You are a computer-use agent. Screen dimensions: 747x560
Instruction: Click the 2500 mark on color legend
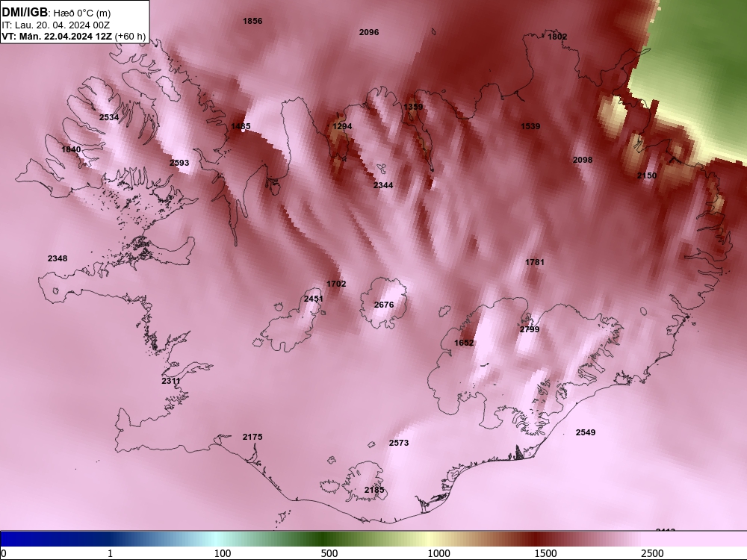pyautogui.click(x=652, y=553)
